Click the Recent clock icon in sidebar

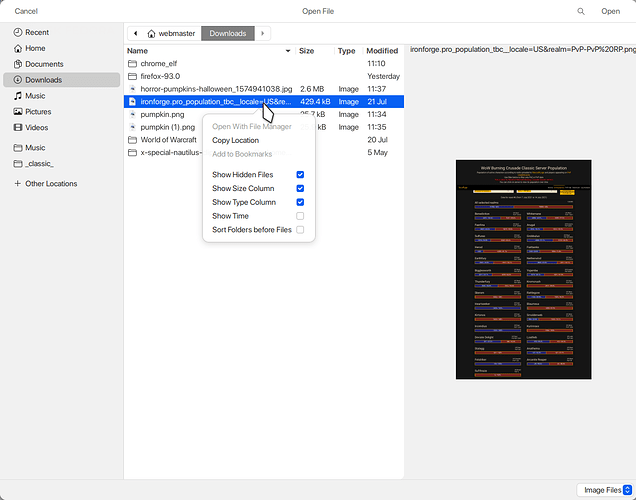pyautogui.click(x=17, y=32)
